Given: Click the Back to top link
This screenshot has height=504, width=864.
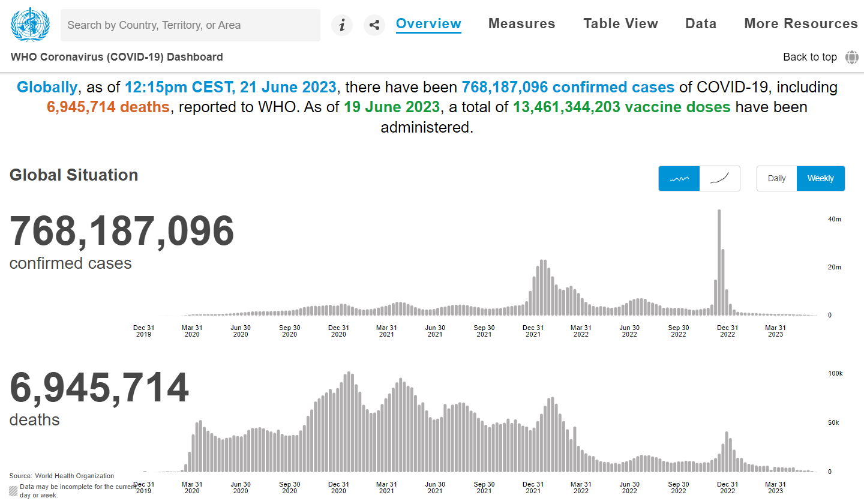Looking at the screenshot, I should click(809, 57).
